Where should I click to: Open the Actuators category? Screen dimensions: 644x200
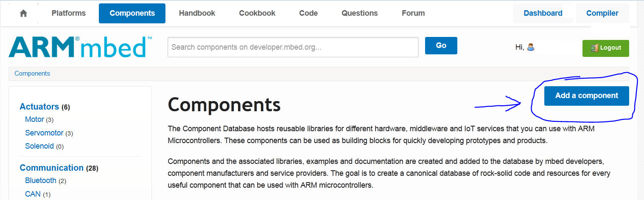(x=39, y=107)
